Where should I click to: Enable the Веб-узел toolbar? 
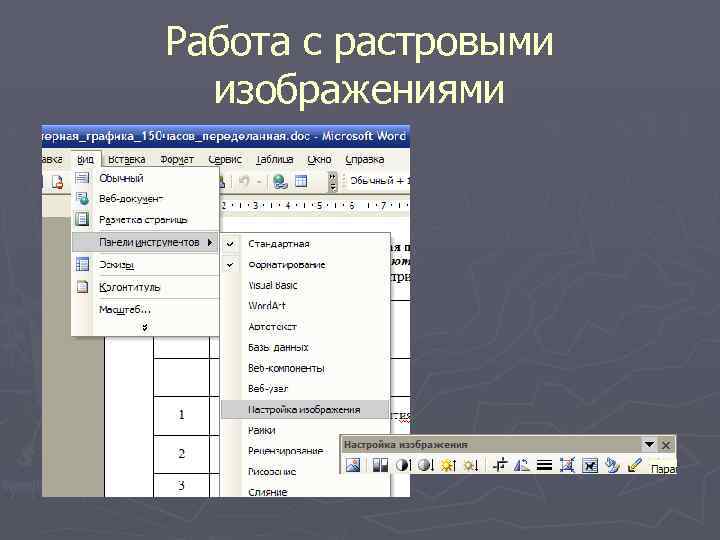click(x=305, y=388)
